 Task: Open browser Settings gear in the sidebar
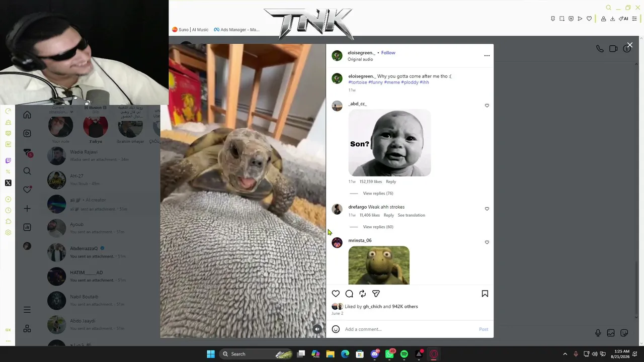point(8,232)
